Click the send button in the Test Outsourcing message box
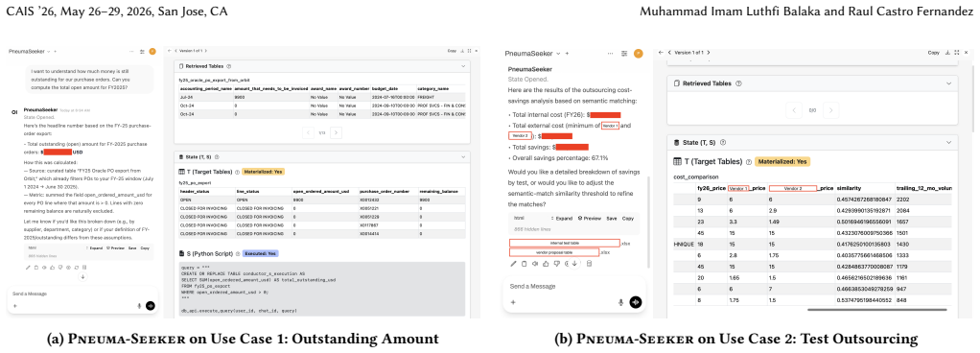Image resolution: width=980 pixels, height=353 pixels. click(636, 301)
